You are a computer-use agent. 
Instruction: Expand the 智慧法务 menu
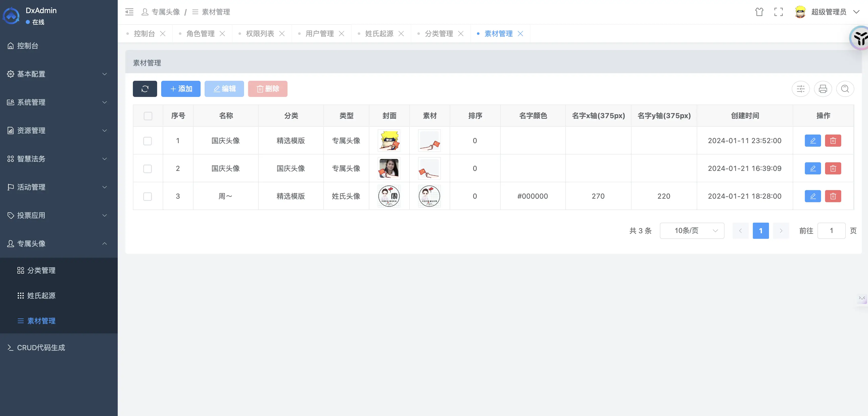[59, 159]
